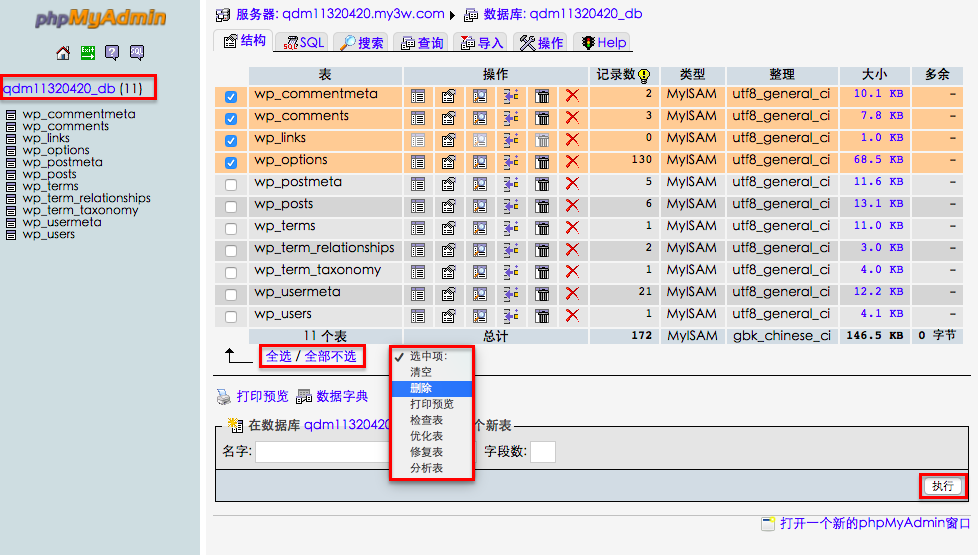Tick the wp_users table checkbox
The height and width of the screenshot is (555, 978).
(231, 316)
